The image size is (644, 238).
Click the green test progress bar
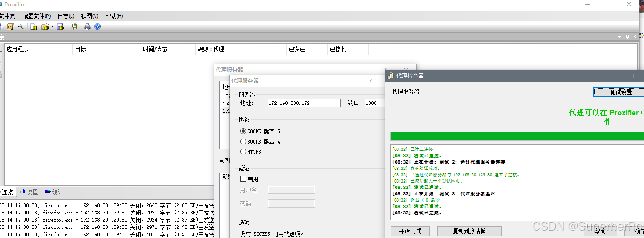(x=517, y=136)
